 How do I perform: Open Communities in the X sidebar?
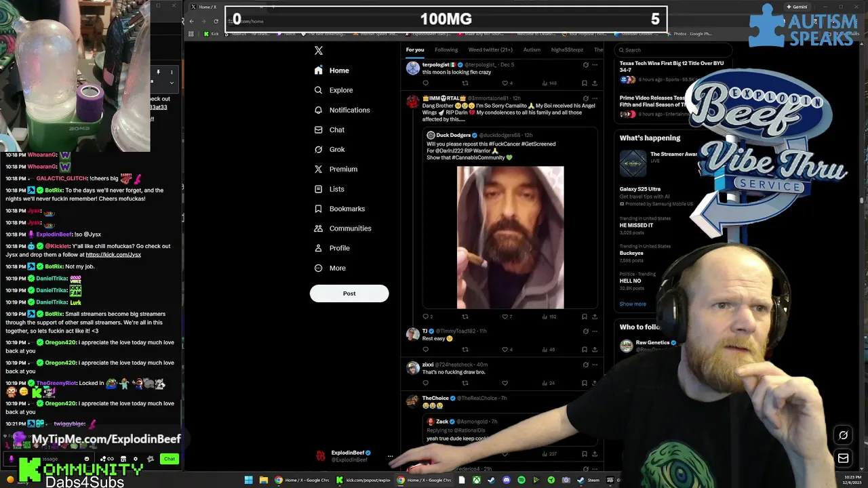click(343, 228)
